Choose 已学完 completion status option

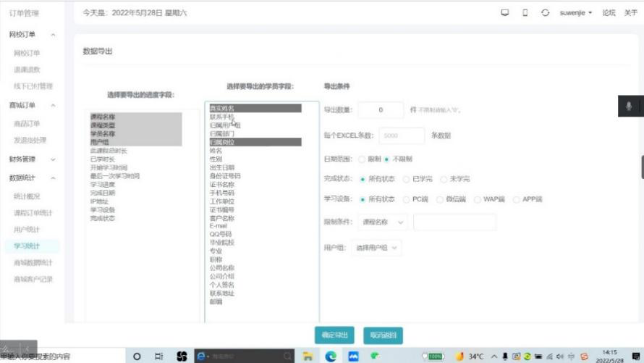pos(407,179)
